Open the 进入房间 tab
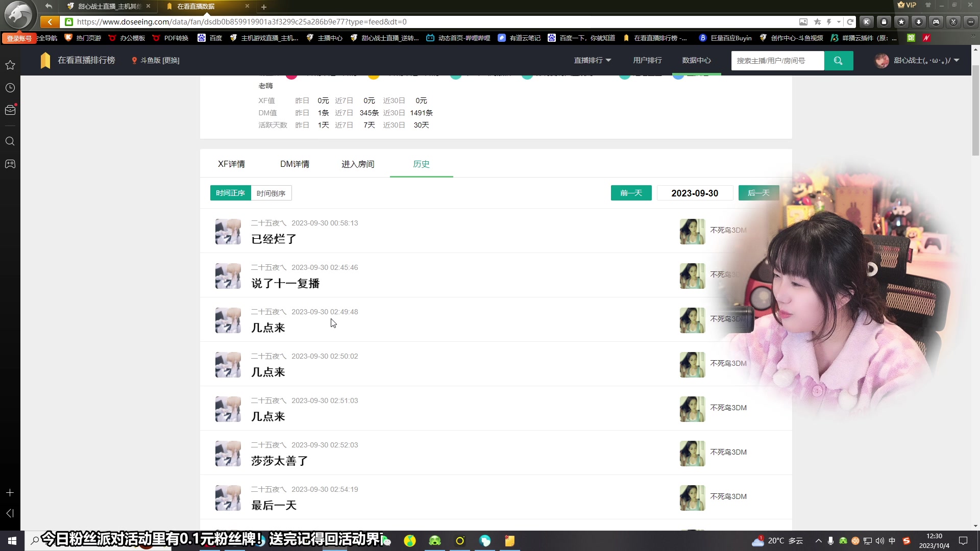 point(358,164)
